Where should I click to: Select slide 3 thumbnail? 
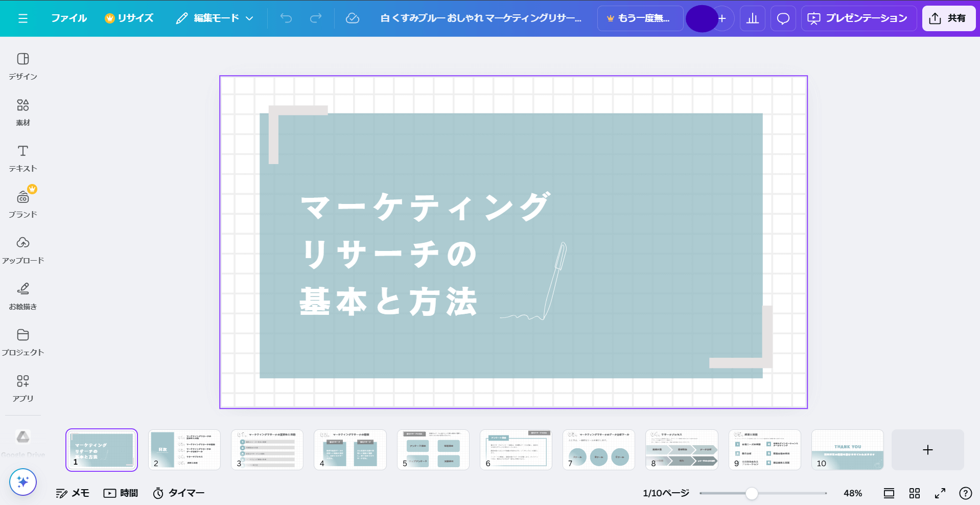[267, 450]
